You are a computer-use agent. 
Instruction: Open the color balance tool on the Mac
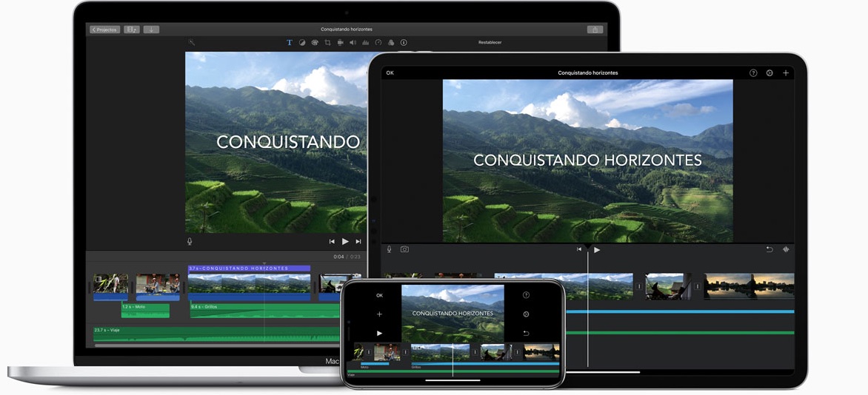[302, 43]
